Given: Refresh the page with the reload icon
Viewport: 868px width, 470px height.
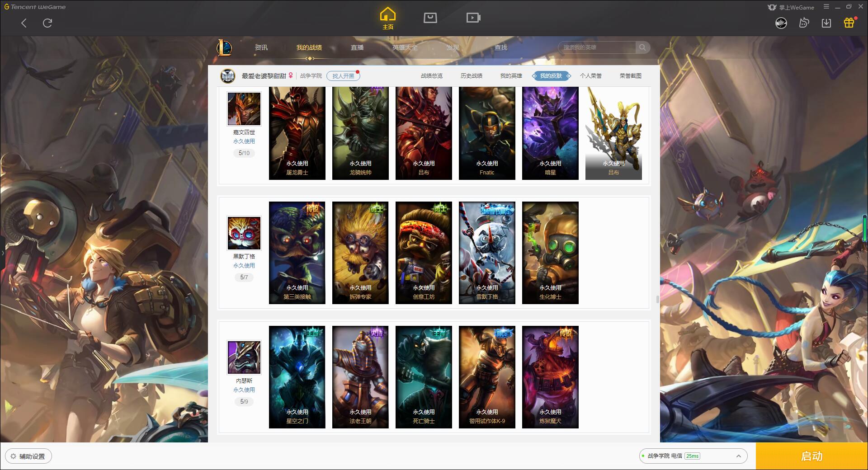Looking at the screenshot, I should point(47,23).
